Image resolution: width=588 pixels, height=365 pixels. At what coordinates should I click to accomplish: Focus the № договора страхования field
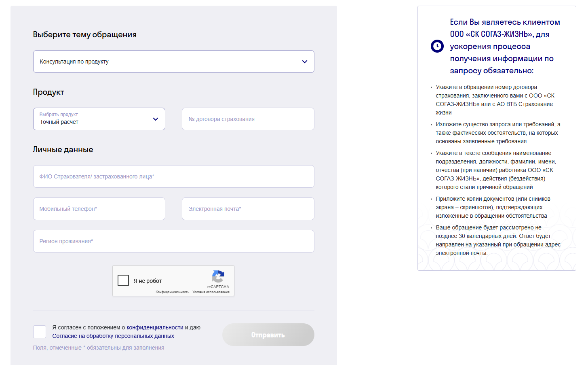248,119
